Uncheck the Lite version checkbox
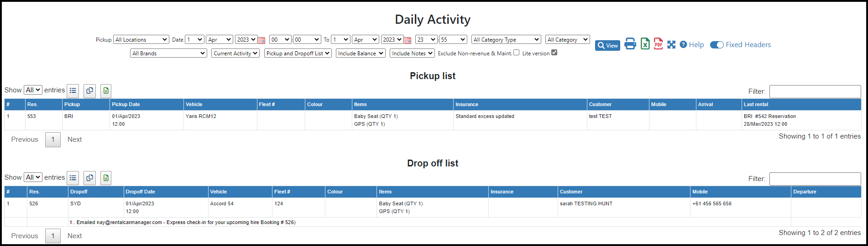Viewport: 868px width, 246px height. pyautogui.click(x=554, y=53)
